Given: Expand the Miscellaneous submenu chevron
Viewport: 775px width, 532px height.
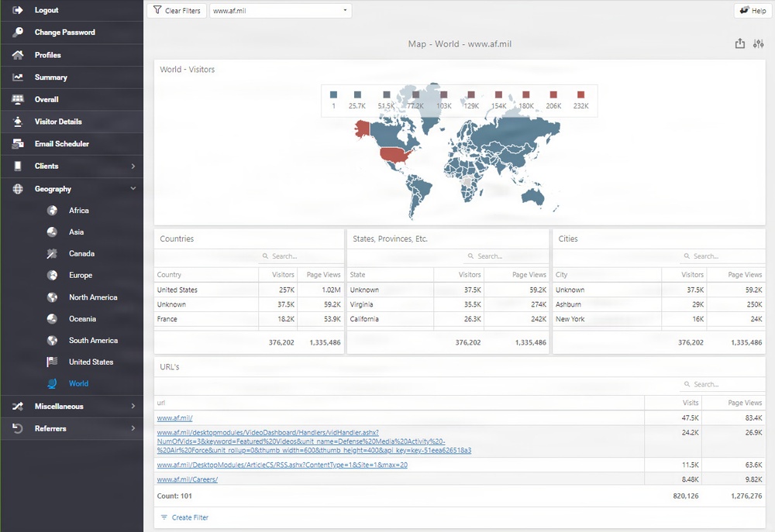Looking at the screenshot, I should [x=133, y=406].
